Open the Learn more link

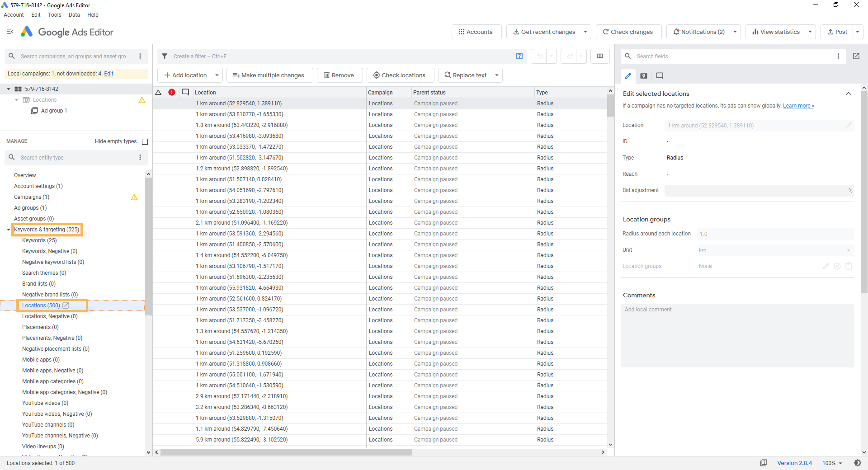798,106
